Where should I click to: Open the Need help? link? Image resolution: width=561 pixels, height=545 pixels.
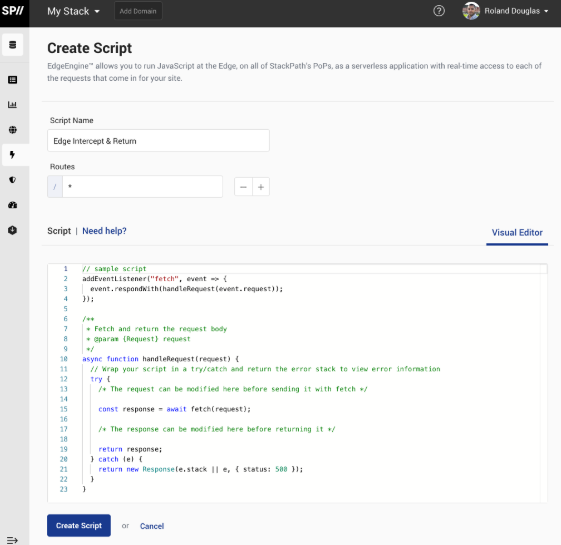(x=104, y=231)
